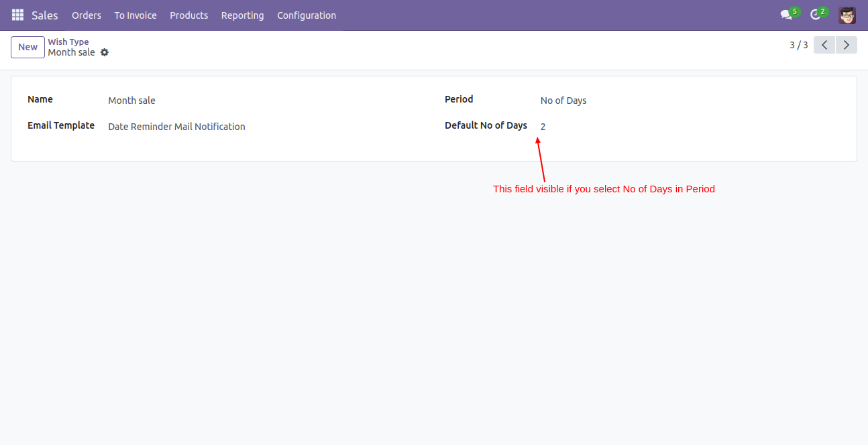Open the apps grid menu
This screenshot has height=445, width=868.
point(17,15)
